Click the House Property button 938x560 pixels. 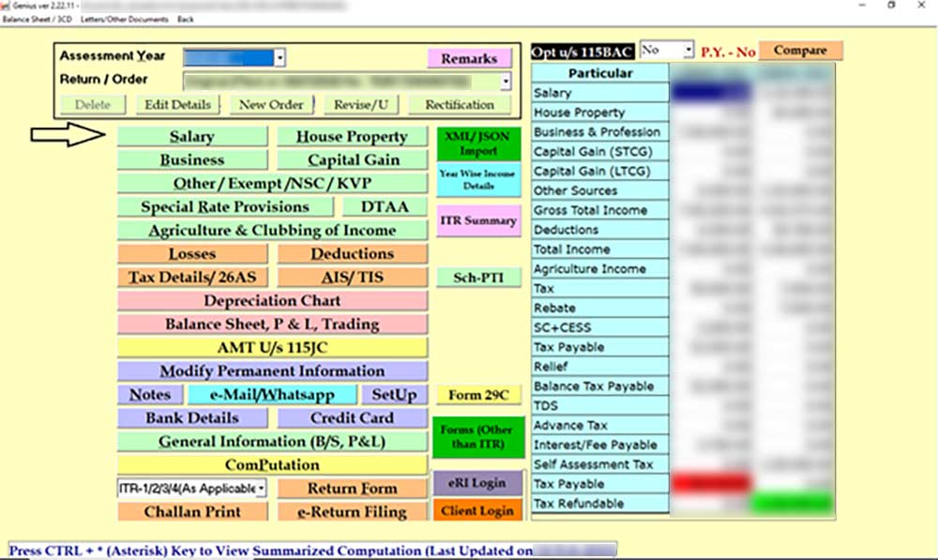352,137
